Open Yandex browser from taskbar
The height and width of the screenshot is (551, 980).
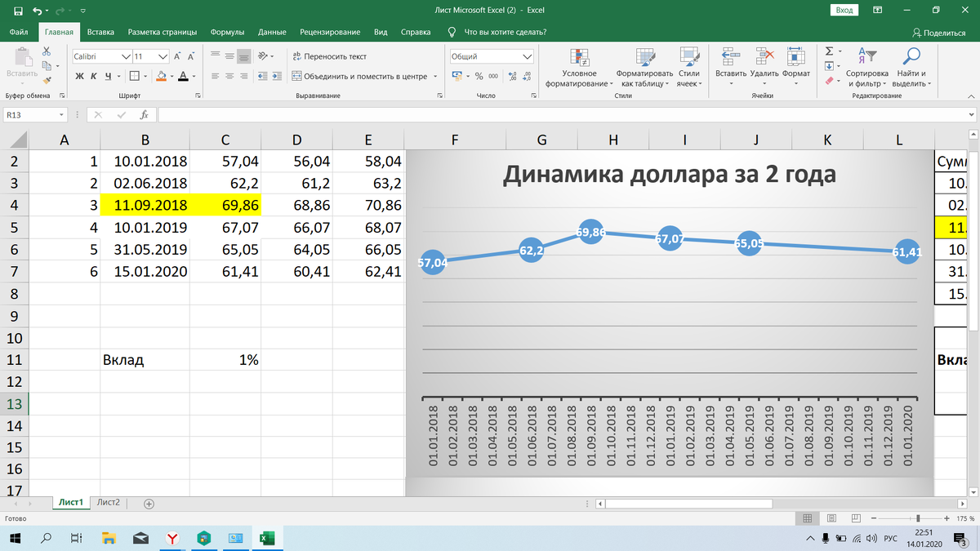[x=172, y=538]
